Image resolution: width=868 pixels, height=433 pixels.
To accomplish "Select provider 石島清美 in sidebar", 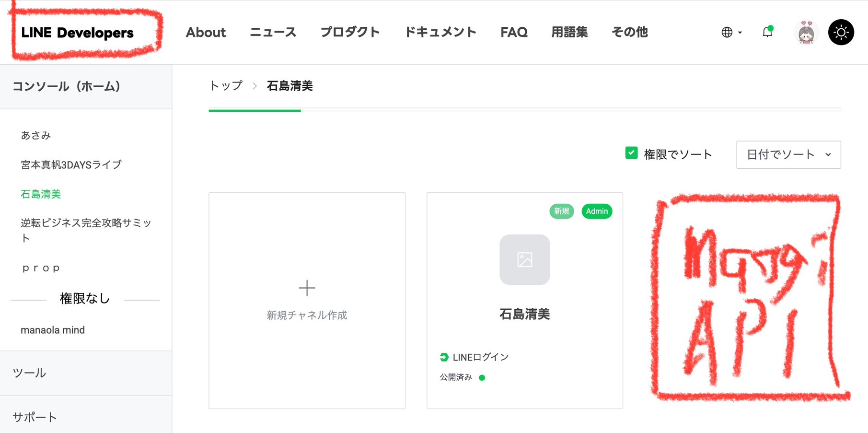I will 41,194.
